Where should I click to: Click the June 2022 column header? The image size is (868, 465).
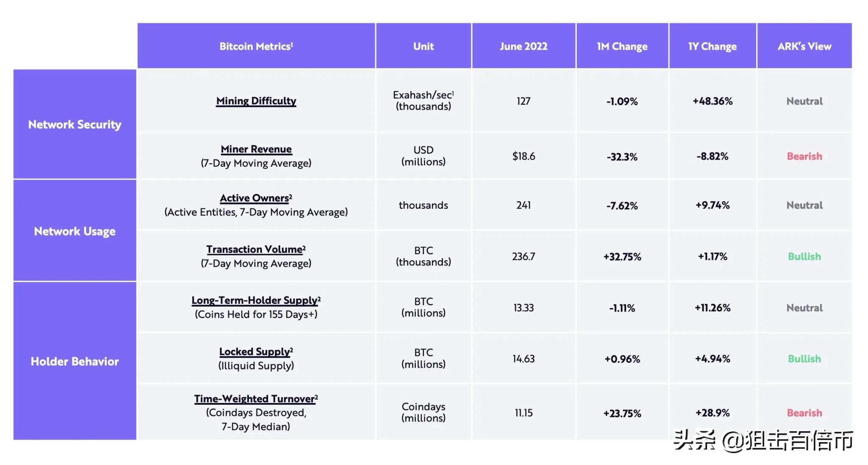523,46
